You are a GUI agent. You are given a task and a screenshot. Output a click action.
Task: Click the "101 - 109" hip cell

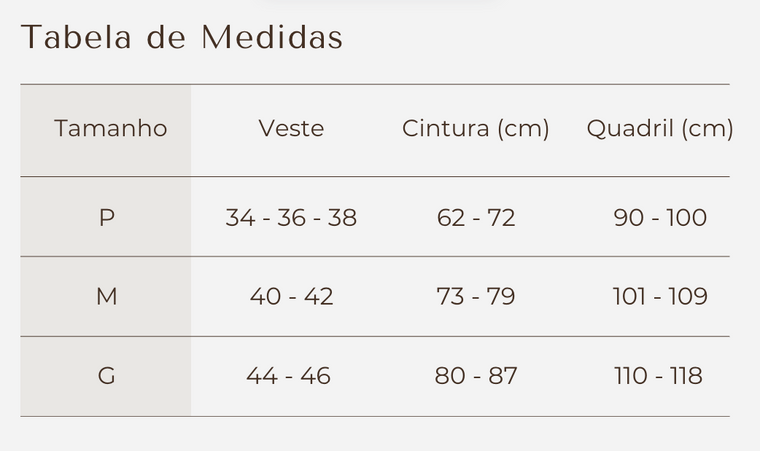coord(660,296)
